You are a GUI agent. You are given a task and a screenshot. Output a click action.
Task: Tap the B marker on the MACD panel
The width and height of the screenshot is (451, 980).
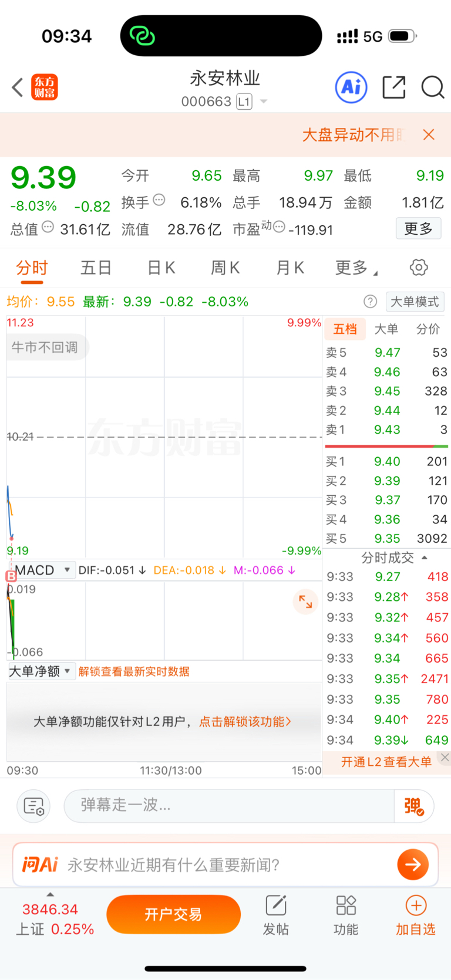11,576
